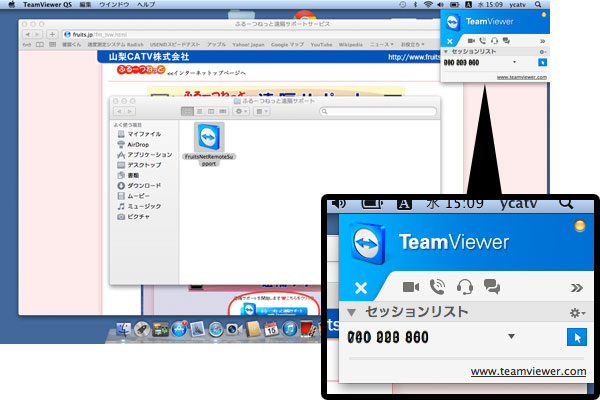Open chat bubbles icon in enlarged TeamViewer panel
600x400 pixels.
[x=492, y=286]
